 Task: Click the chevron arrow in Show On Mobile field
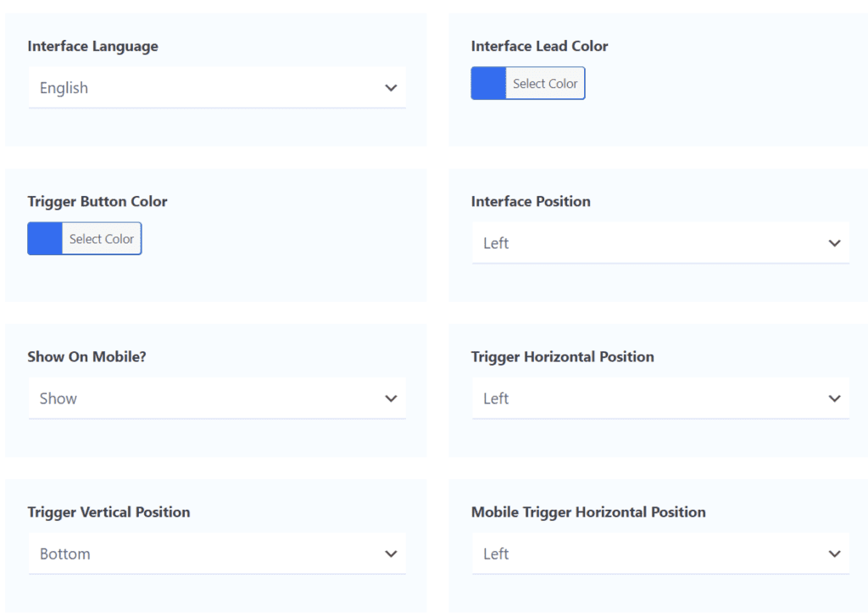tap(391, 399)
